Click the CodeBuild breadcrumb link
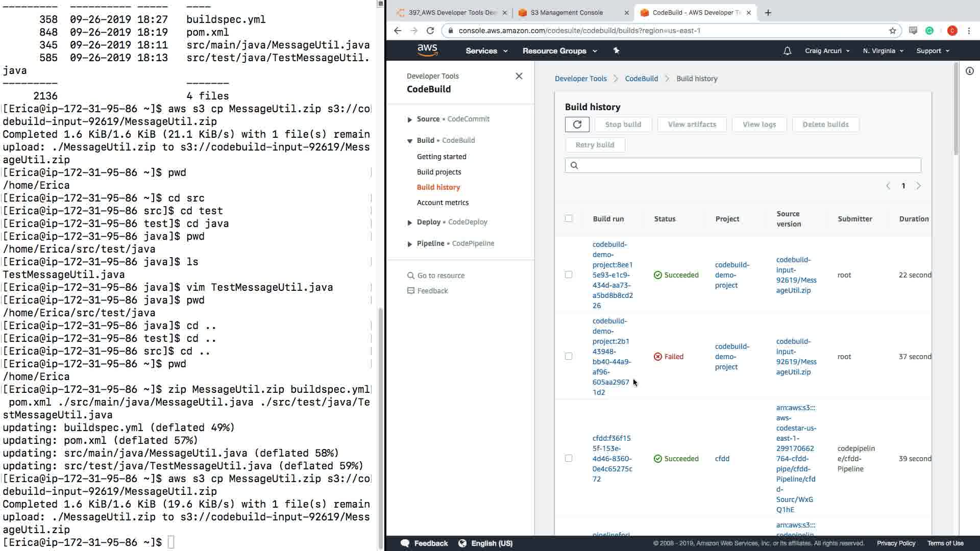 [641, 79]
